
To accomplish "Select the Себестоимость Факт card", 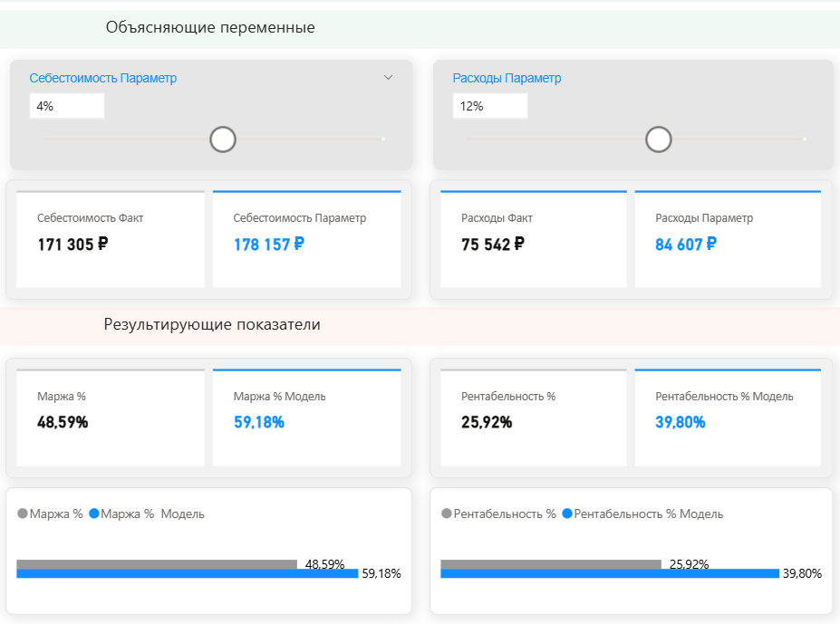I will point(111,239).
